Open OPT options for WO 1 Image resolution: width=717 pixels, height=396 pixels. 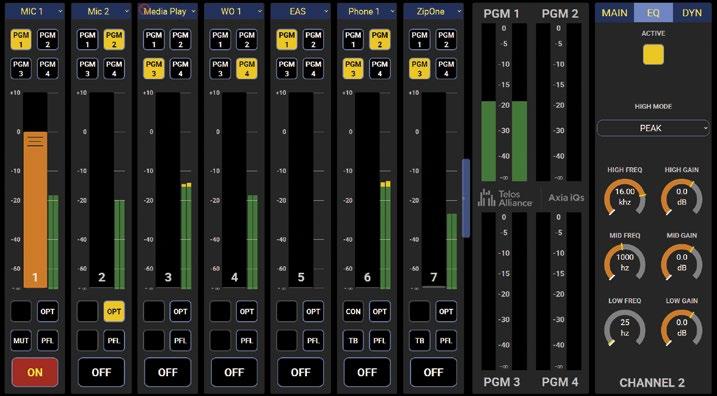[246, 311]
